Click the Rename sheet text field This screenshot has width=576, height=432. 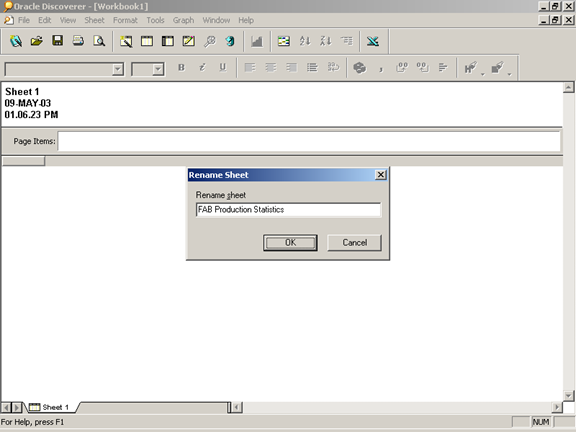coord(288,210)
